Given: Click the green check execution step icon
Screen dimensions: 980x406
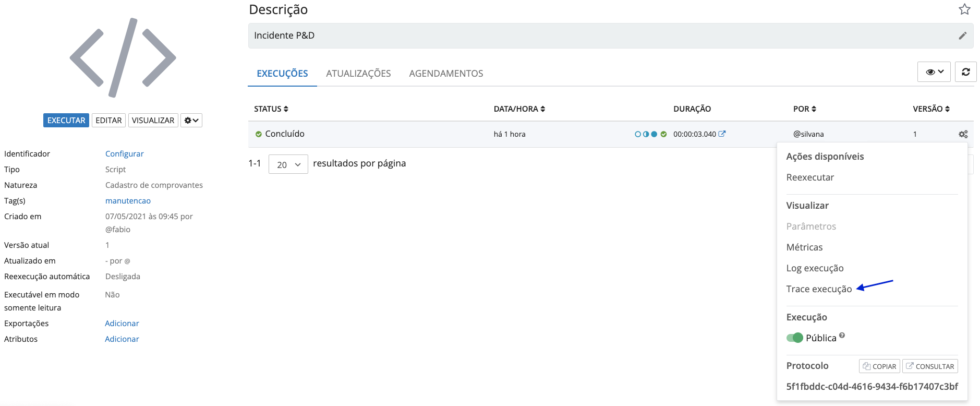Looking at the screenshot, I should point(663,134).
